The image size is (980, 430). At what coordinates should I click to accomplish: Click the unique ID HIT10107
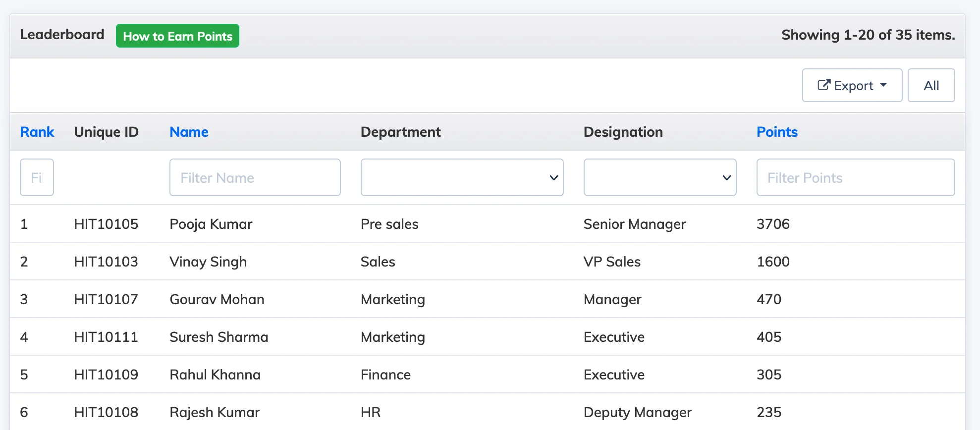[106, 299]
